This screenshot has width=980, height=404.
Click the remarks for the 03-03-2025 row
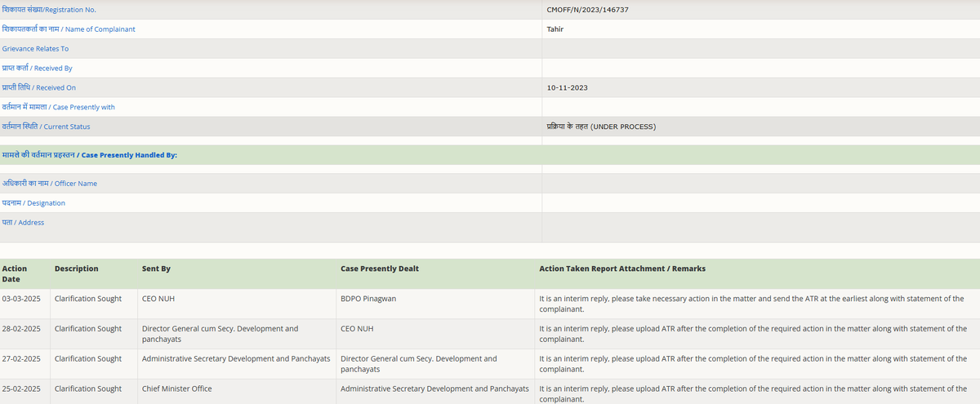point(752,304)
